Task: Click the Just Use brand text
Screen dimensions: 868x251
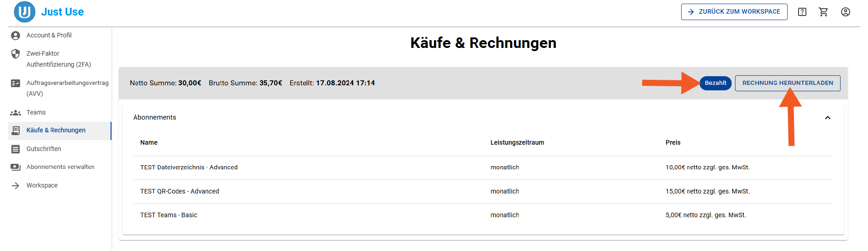Action: click(63, 12)
